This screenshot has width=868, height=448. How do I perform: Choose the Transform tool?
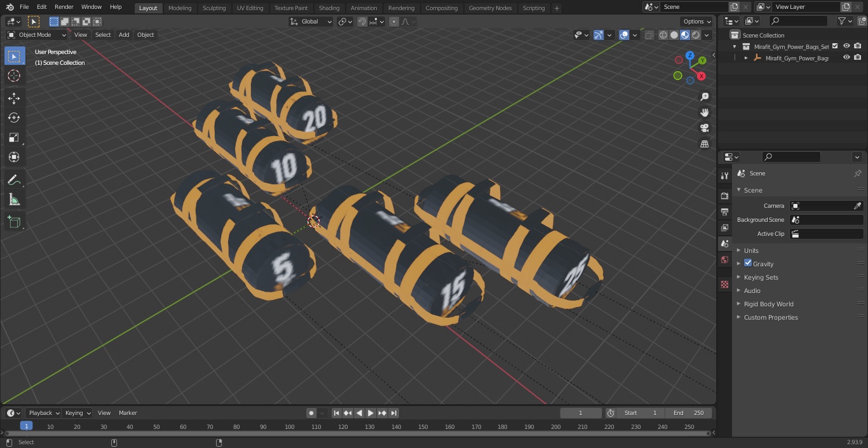point(14,157)
